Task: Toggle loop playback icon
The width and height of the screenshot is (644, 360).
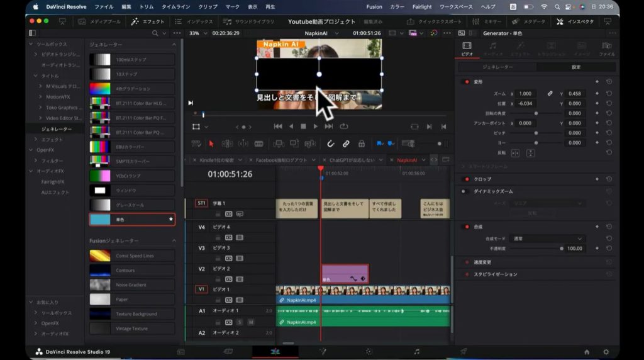Action: (x=344, y=127)
